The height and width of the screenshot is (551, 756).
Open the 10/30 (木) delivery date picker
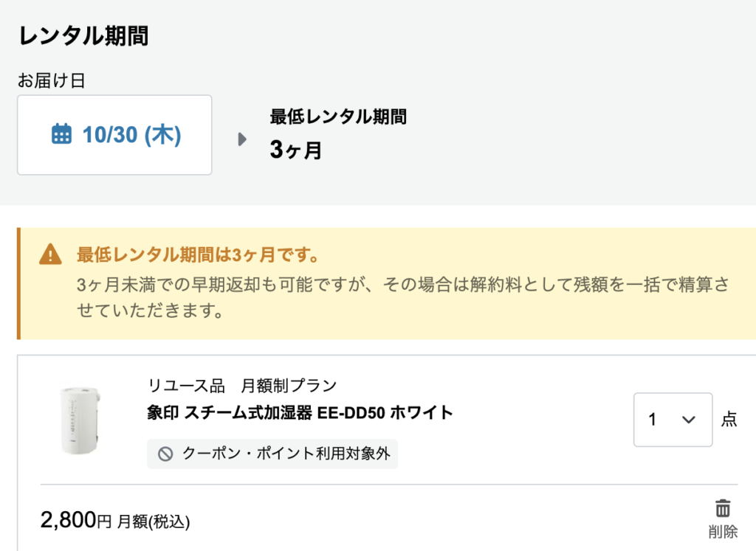114,135
